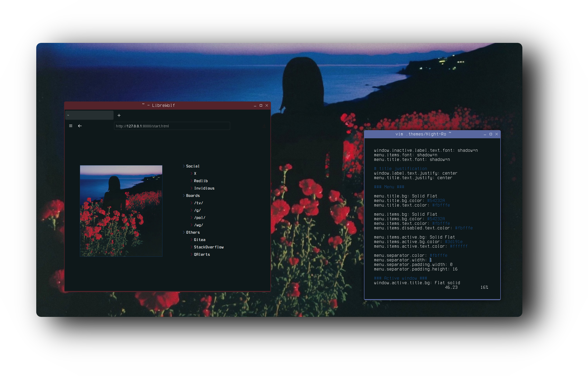
Task: Open the LibreWolf hamburger menu
Action: 71,126
